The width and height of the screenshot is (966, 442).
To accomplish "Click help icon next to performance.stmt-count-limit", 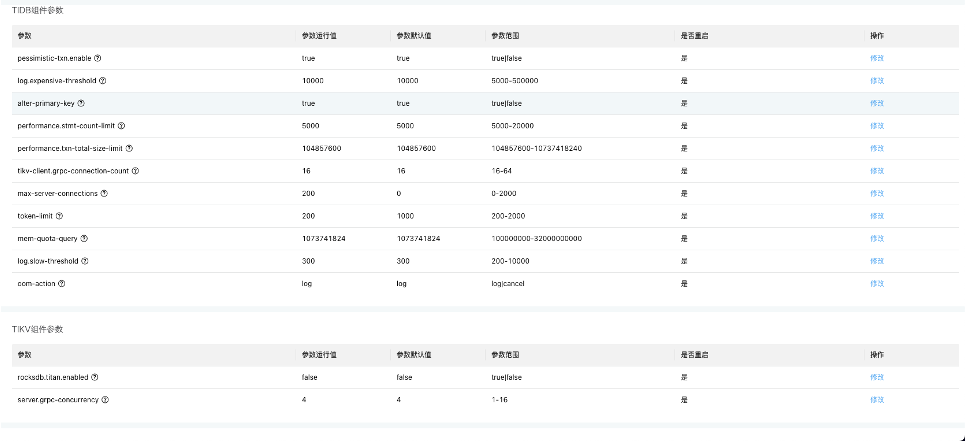I will click(x=121, y=126).
